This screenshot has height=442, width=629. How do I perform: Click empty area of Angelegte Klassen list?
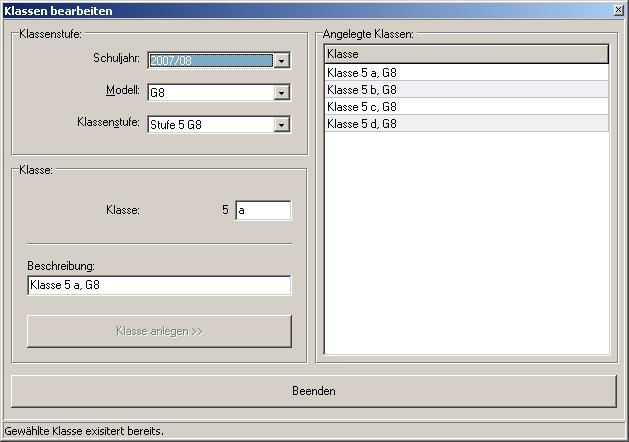pos(466,250)
